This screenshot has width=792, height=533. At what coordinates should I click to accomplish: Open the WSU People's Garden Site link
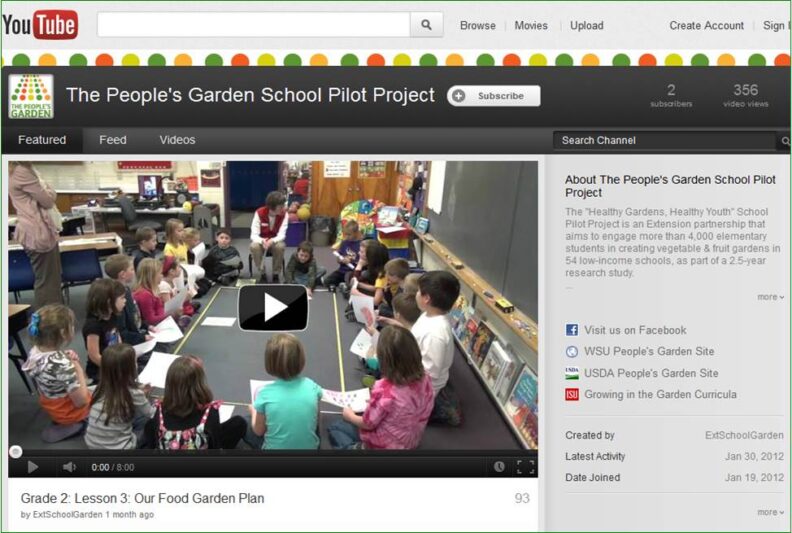pos(649,351)
